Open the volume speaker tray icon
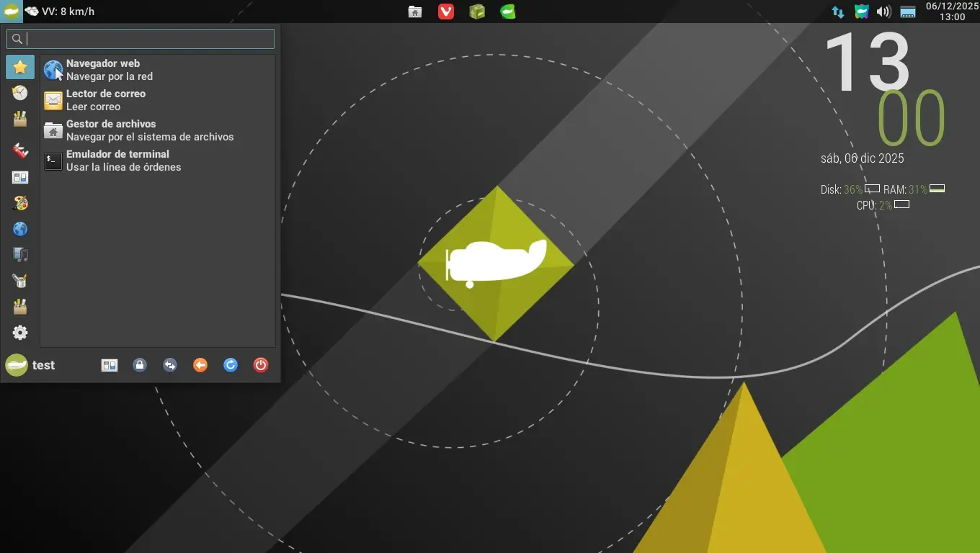The height and width of the screenshot is (553, 980). coord(884,12)
